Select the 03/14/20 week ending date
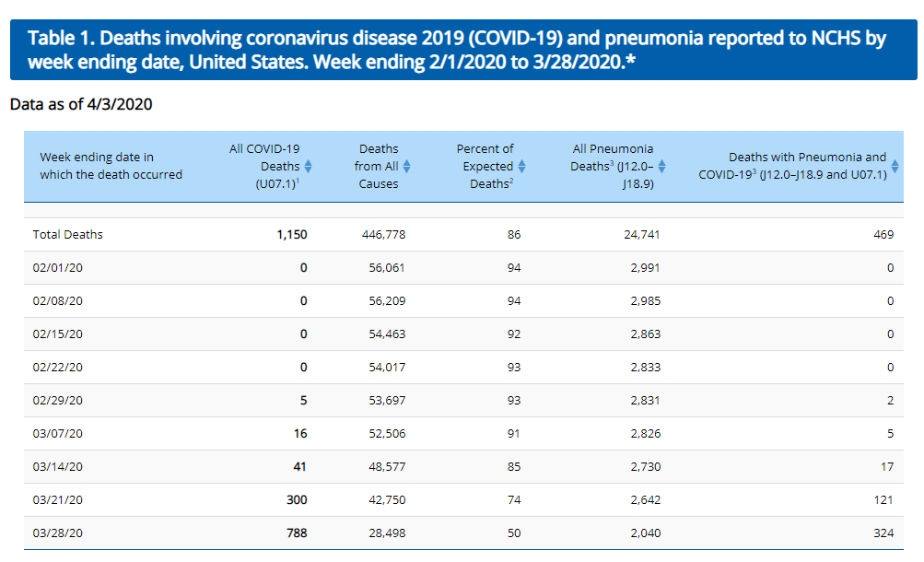Viewport: 924px width, 562px height. tap(58, 467)
